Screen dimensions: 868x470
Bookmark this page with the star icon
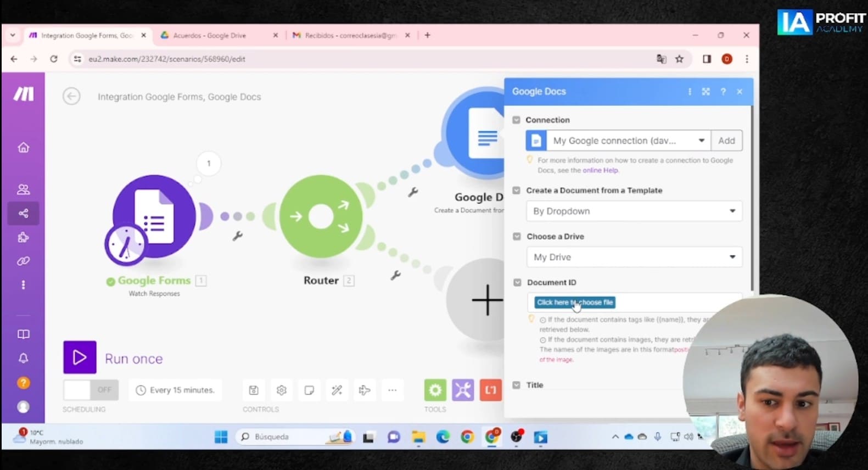coord(679,59)
